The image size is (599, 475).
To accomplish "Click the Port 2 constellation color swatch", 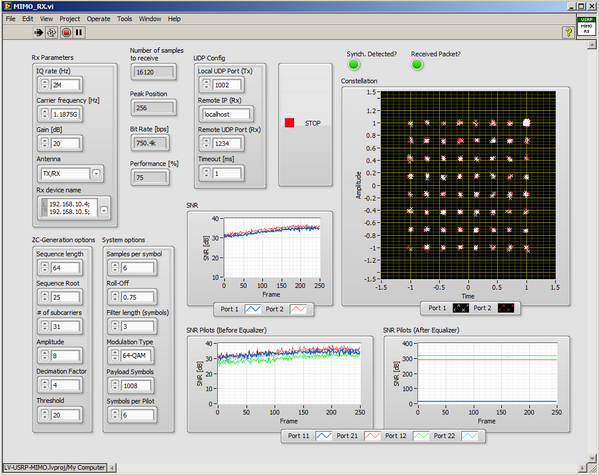I will click(505, 308).
